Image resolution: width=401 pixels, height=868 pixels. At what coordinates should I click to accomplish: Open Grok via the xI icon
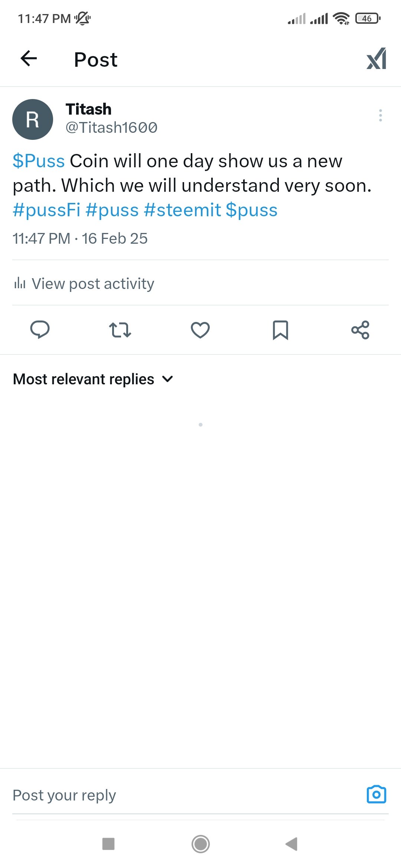[376, 59]
